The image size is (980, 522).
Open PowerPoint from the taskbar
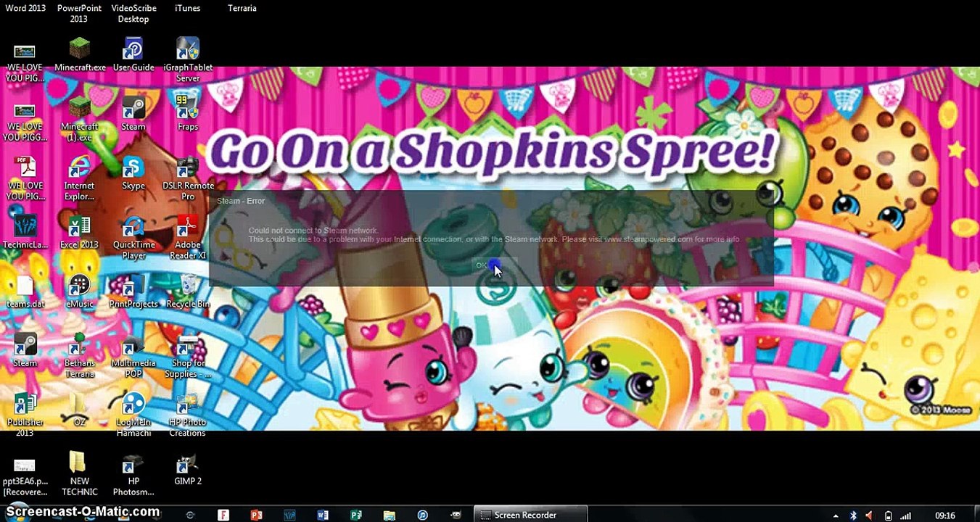(x=256, y=515)
